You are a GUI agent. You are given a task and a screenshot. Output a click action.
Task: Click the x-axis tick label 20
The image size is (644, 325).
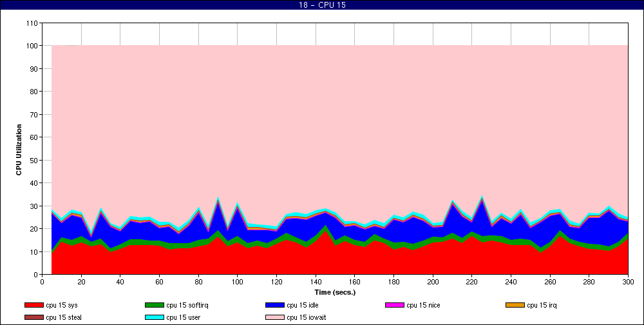(81, 282)
